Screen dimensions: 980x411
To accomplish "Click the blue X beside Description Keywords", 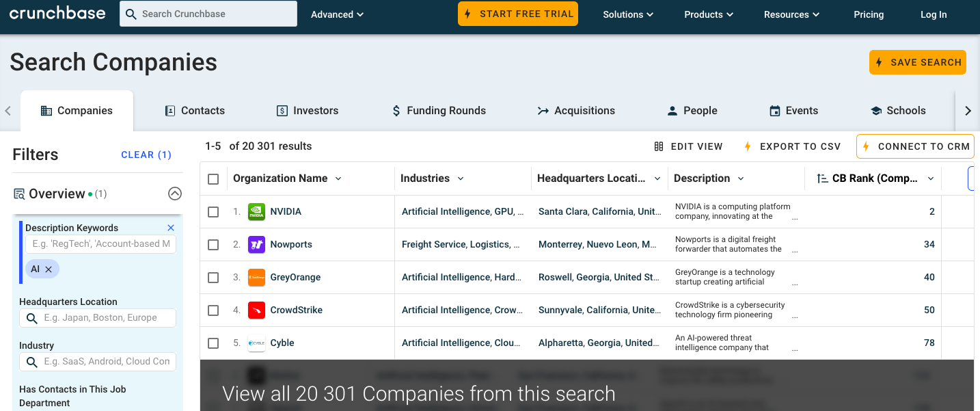I will [x=171, y=228].
